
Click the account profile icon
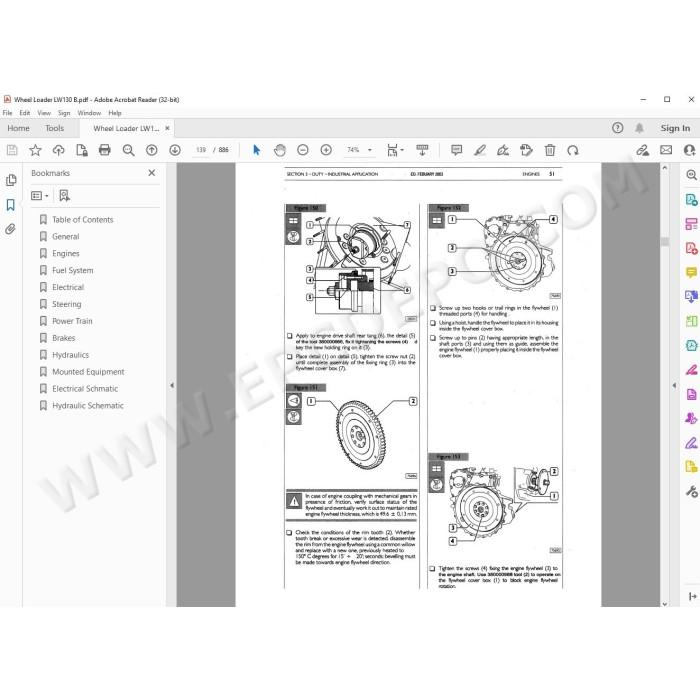(x=690, y=150)
